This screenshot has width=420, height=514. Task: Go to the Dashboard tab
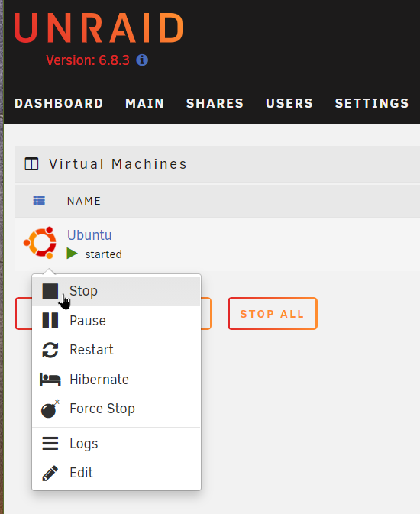[59, 103]
